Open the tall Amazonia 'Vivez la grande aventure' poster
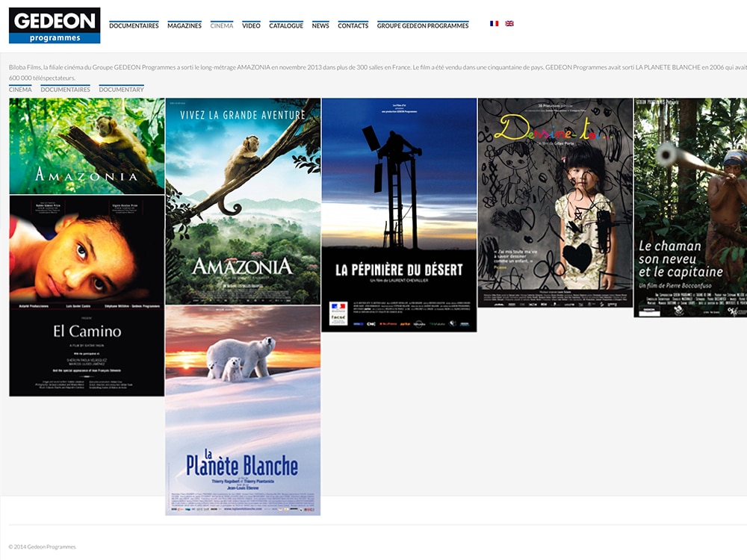 tap(243, 202)
